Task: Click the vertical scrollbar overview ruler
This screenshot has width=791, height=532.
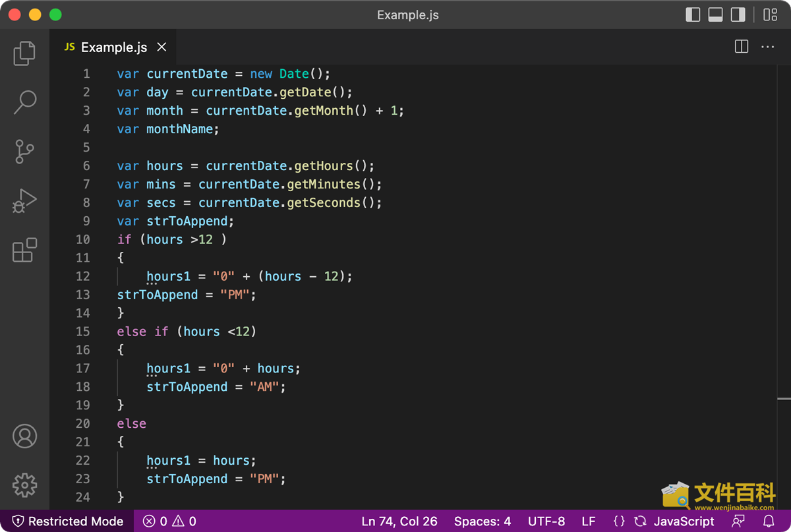Action: (784, 287)
